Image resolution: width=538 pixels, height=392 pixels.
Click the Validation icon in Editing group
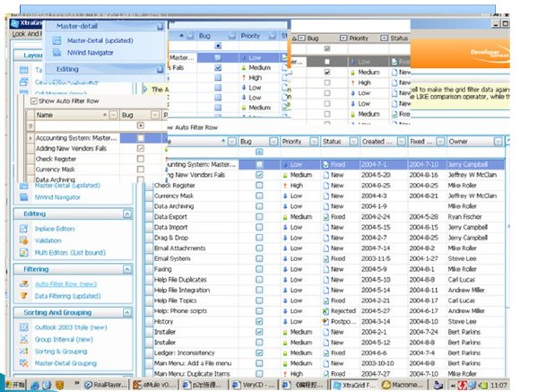click(x=23, y=240)
